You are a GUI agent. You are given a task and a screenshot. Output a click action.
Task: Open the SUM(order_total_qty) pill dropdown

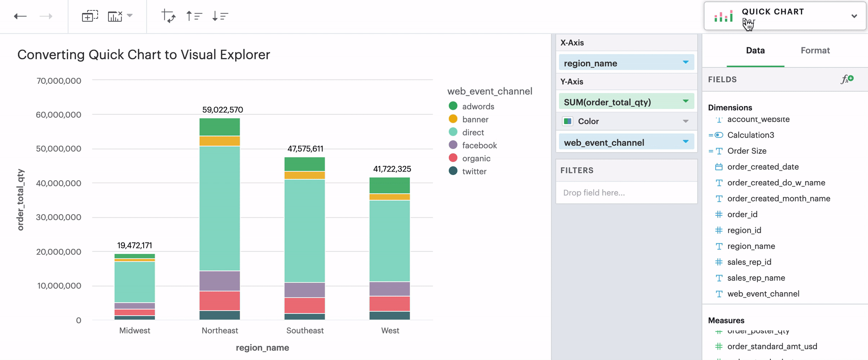tap(685, 102)
